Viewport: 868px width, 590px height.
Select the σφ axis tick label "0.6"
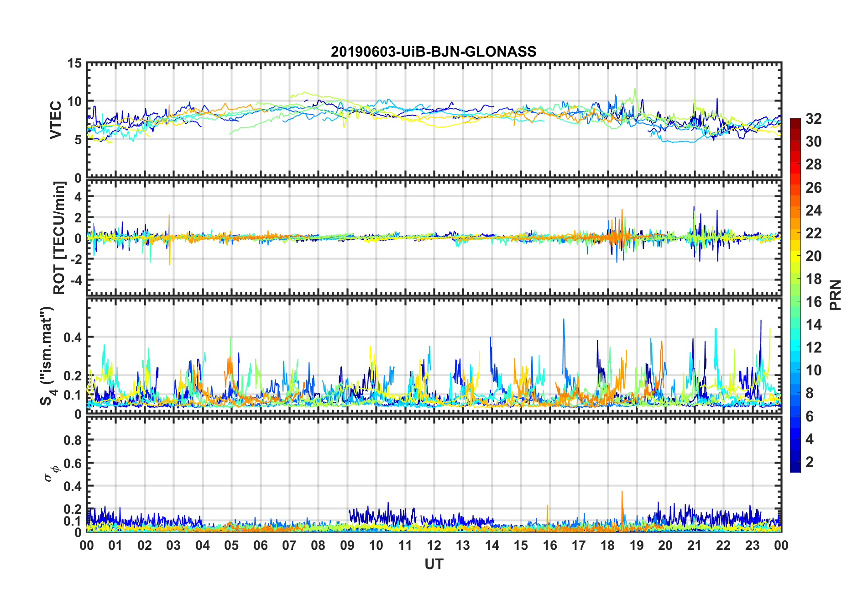[73, 464]
